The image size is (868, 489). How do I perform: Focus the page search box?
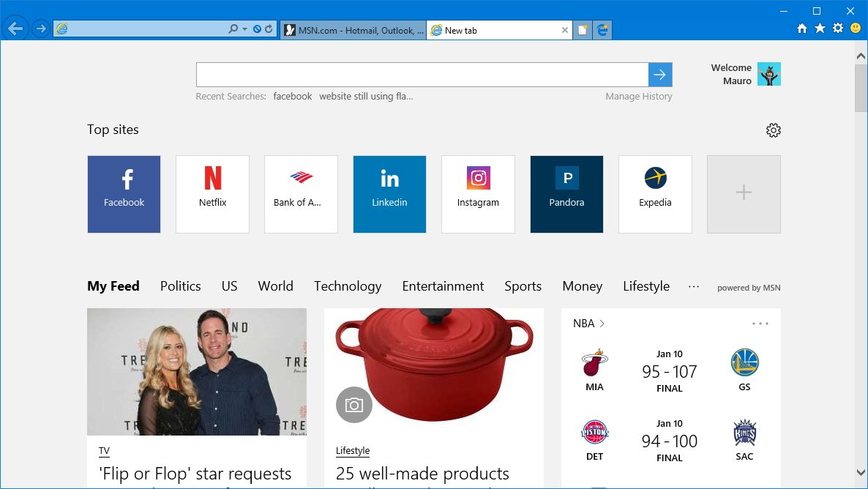(422, 75)
